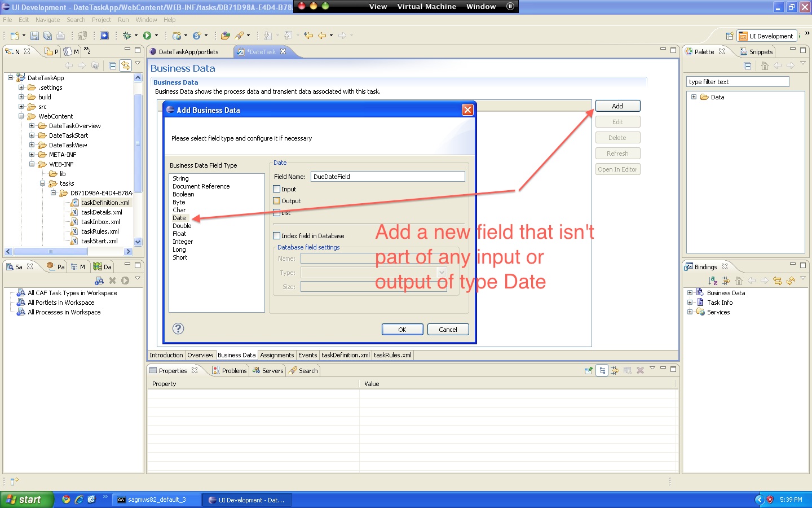Image resolution: width=812 pixels, height=508 pixels.
Task: Click Navigator horizontal scrollbar thumb
Action: (x=51, y=252)
